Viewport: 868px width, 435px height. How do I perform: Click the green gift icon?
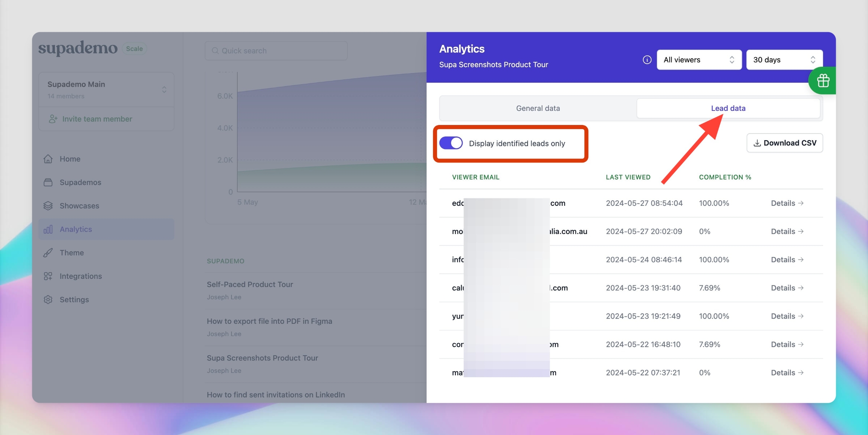tap(823, 81)
